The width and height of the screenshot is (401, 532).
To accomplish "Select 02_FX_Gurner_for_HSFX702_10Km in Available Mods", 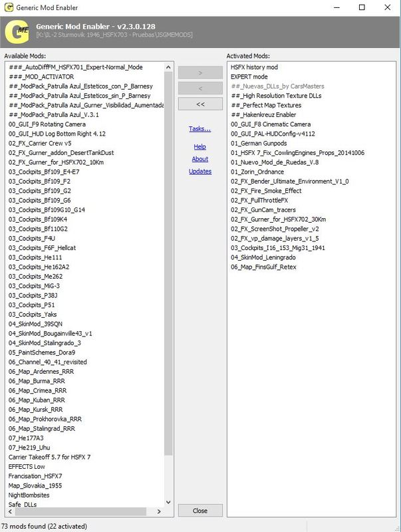I will click(x=57, y=162).
